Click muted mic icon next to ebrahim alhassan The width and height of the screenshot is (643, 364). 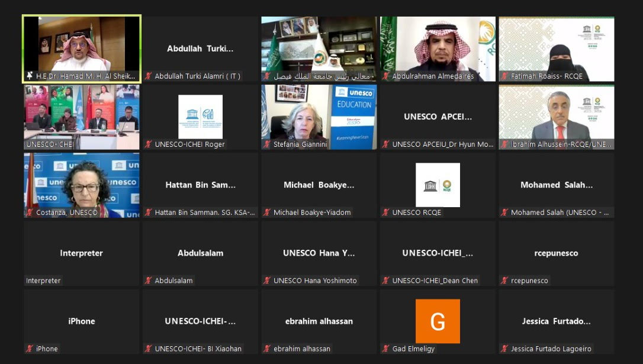pos(268,349)
